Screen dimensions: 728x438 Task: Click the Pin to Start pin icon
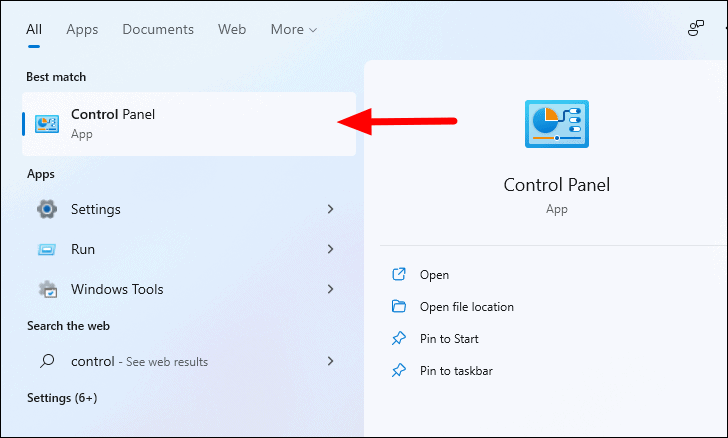click(399, 339)
